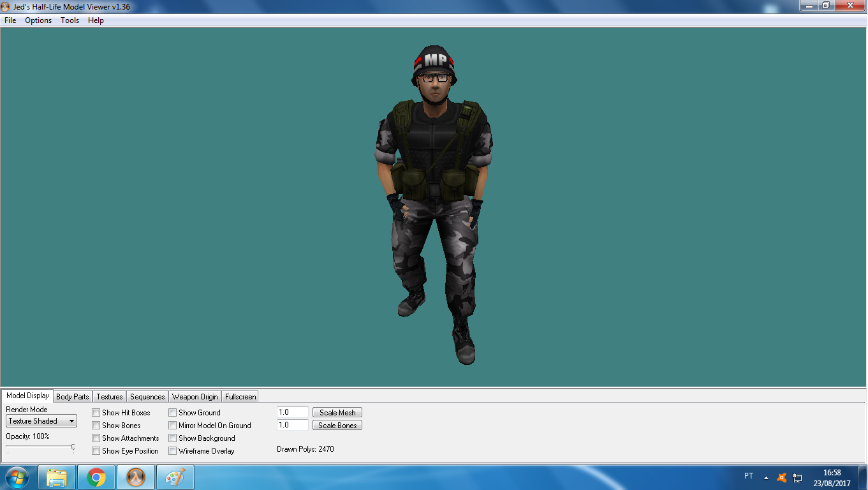Restore down the Model Viewer window
Screen dimensions: 868x490
pos(825,5)
